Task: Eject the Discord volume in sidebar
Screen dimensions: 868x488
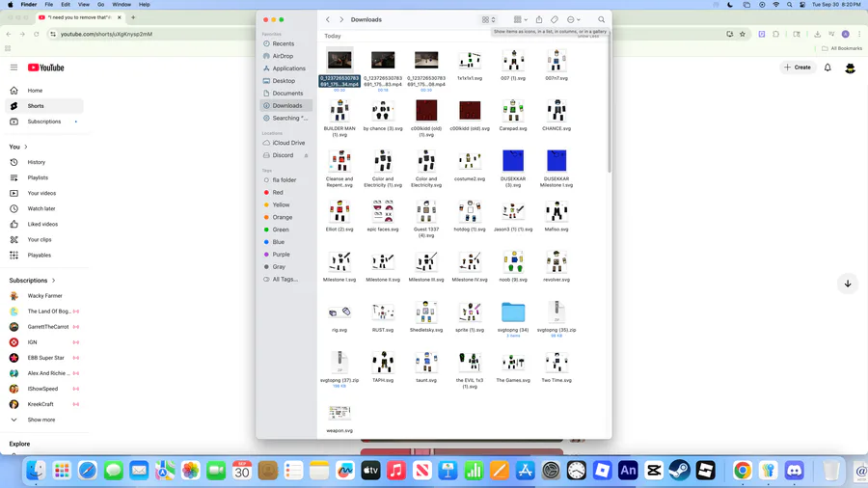Action: pyautogui.click(x=306, y=155)
